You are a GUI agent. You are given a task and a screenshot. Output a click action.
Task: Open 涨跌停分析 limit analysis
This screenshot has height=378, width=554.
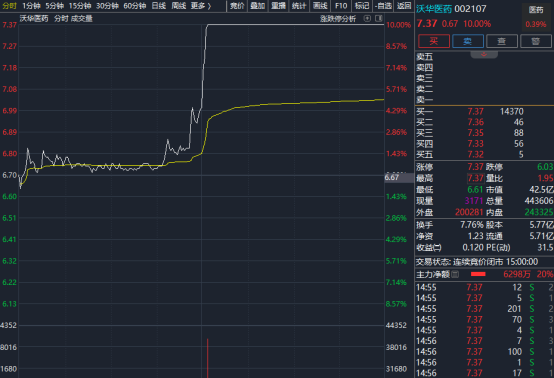click(338, 19)
